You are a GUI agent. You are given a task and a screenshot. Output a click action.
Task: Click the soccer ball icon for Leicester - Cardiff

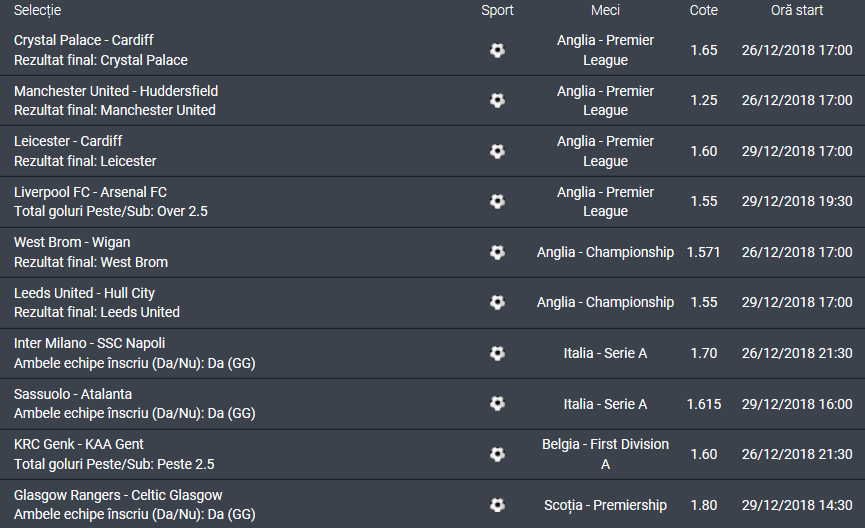(x=497, y=151)
